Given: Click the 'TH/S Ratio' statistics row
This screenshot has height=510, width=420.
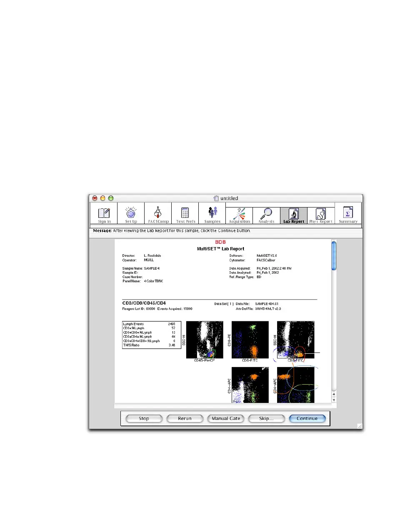Looking at the screenshot, I should tap(152, 345).
